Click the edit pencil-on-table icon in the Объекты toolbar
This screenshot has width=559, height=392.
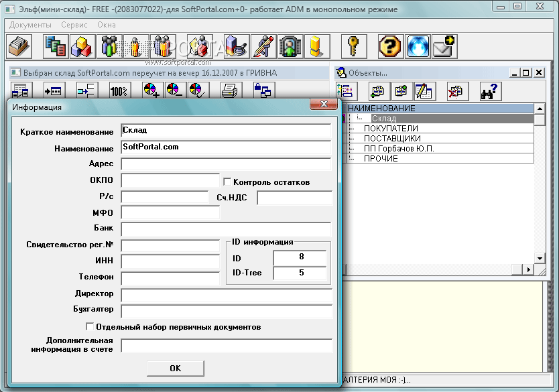[x=424, y=91]
